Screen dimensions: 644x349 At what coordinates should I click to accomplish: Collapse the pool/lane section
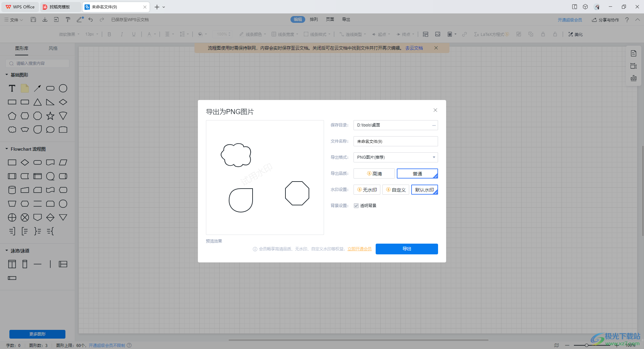click(6, 251)
